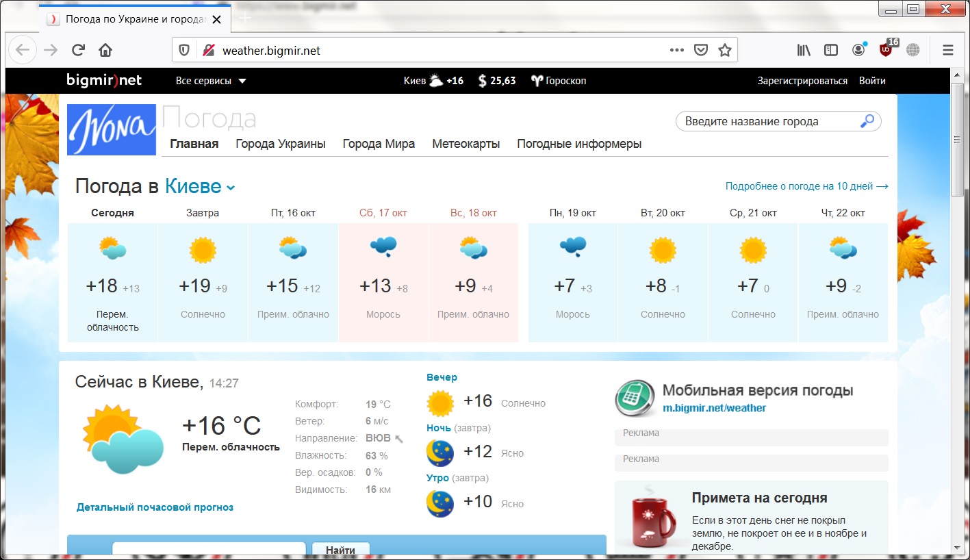
Task: Open the Library icon in Firefox toolbar
Action: point(804,50)
